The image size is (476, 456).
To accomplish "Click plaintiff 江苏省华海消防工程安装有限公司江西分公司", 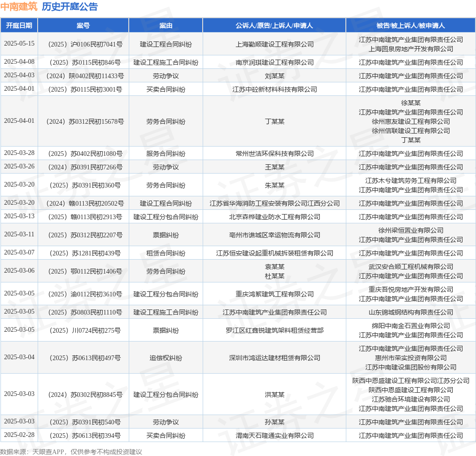I will click(274, 203).
